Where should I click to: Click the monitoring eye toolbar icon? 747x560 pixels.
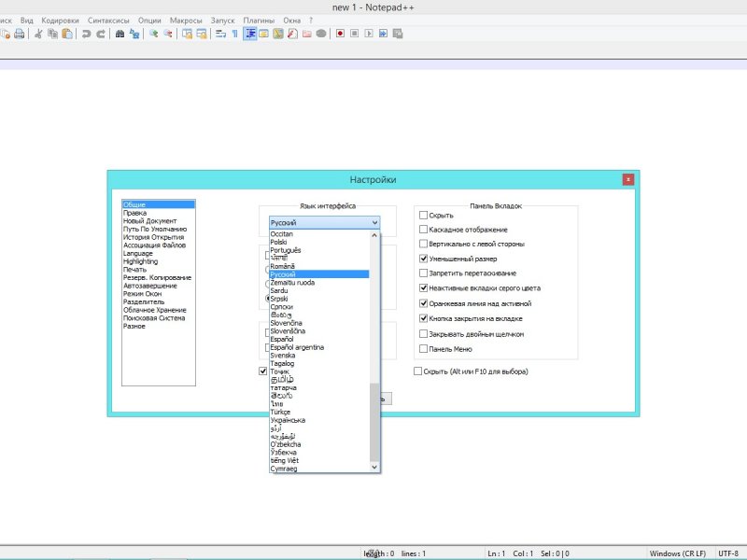321,34
